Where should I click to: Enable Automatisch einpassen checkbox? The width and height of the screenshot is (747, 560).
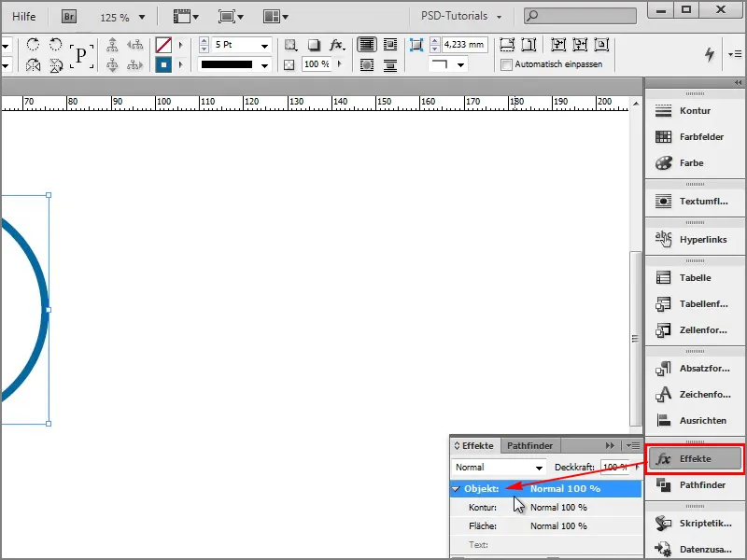point(506,64)
